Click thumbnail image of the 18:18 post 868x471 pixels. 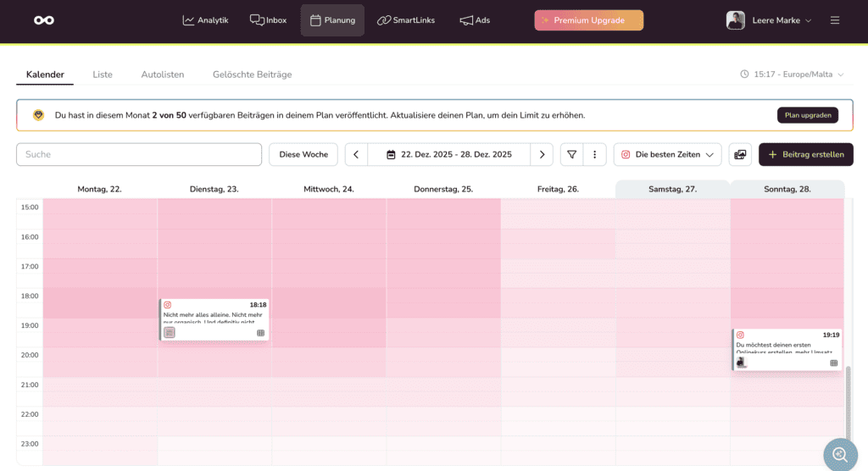170,333
